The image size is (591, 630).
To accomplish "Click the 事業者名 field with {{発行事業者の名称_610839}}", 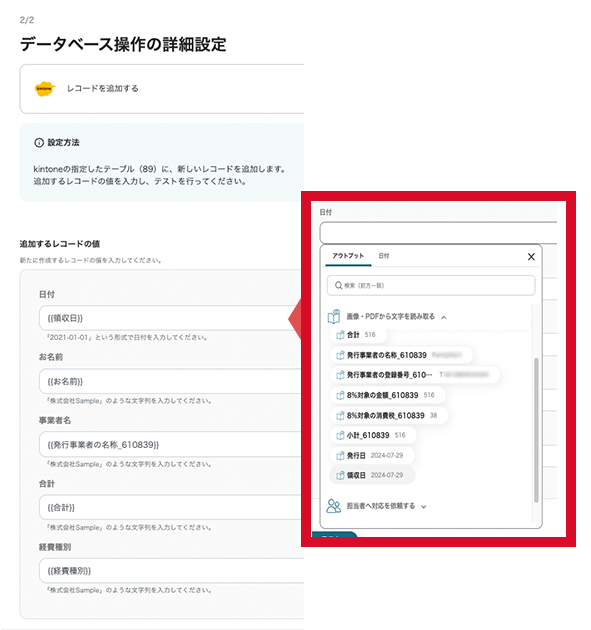I will (172, 444).
